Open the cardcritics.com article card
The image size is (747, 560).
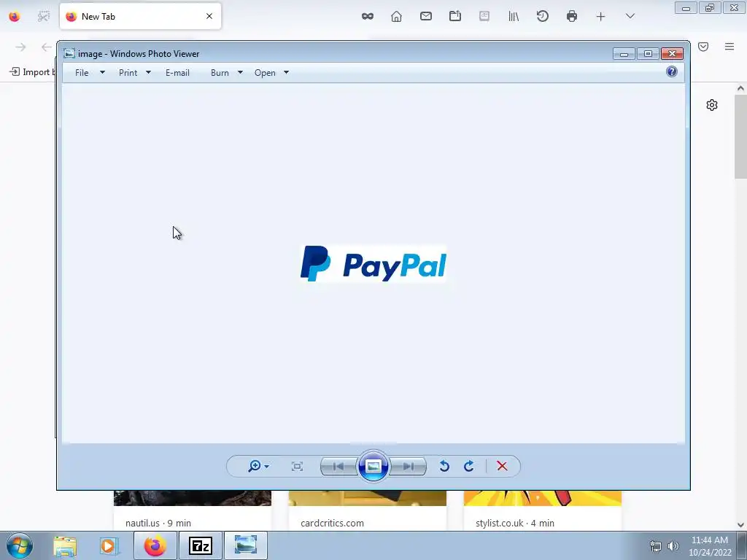click(x=368, y=510)
